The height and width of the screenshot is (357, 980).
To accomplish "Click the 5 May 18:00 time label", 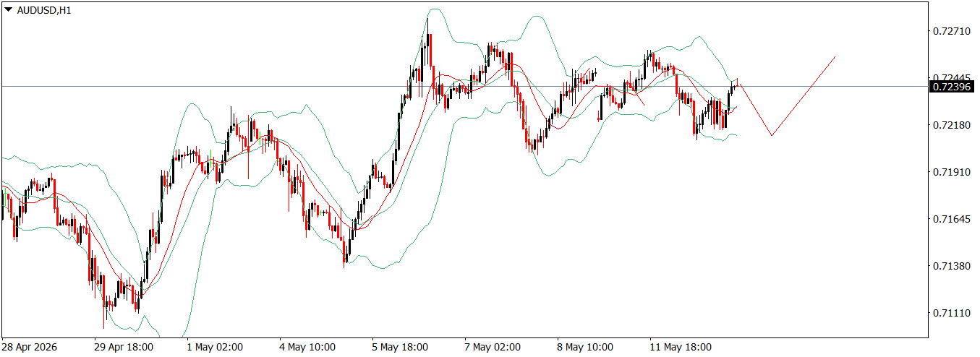I will tap(400, 347).
